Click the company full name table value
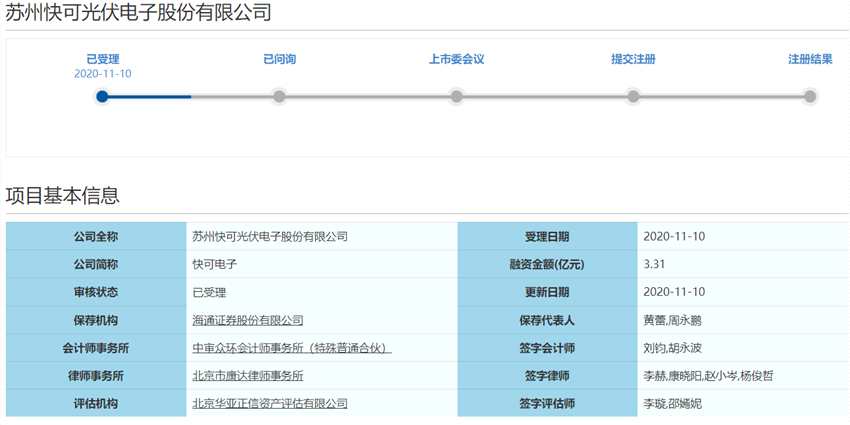This screenshot has height=425, width=850. pyautogui.click(x=270, y=236)
